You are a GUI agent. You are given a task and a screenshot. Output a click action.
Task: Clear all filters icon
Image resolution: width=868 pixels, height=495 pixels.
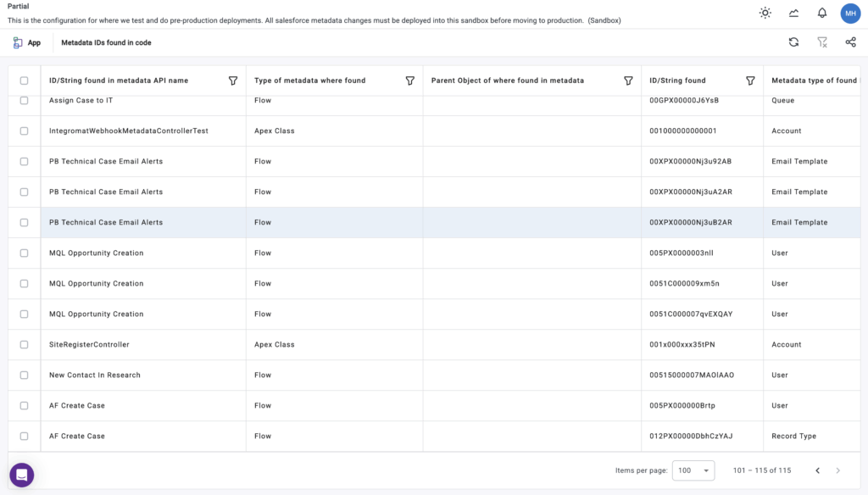click(821, 42)
